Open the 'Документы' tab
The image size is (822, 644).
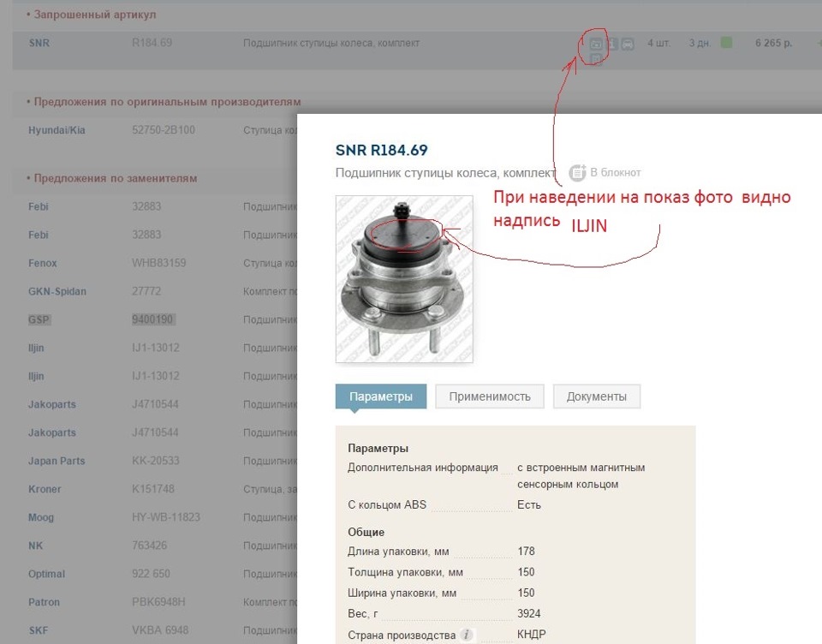point(597,397)
